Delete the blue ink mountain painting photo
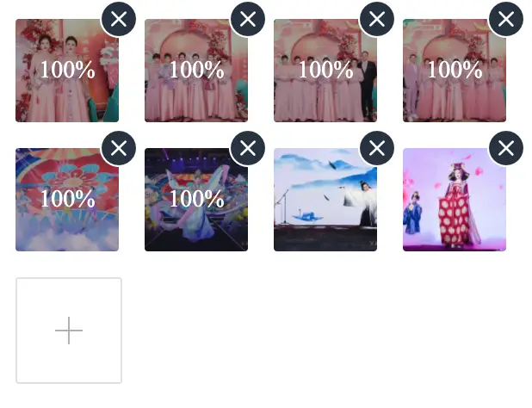Viewport: 532px width, 408px height. (377, 148)
